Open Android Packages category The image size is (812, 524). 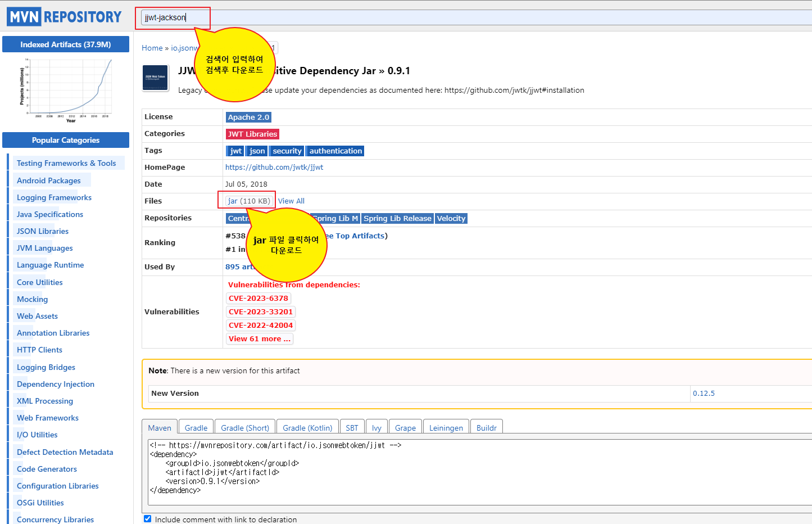[49, 180]
